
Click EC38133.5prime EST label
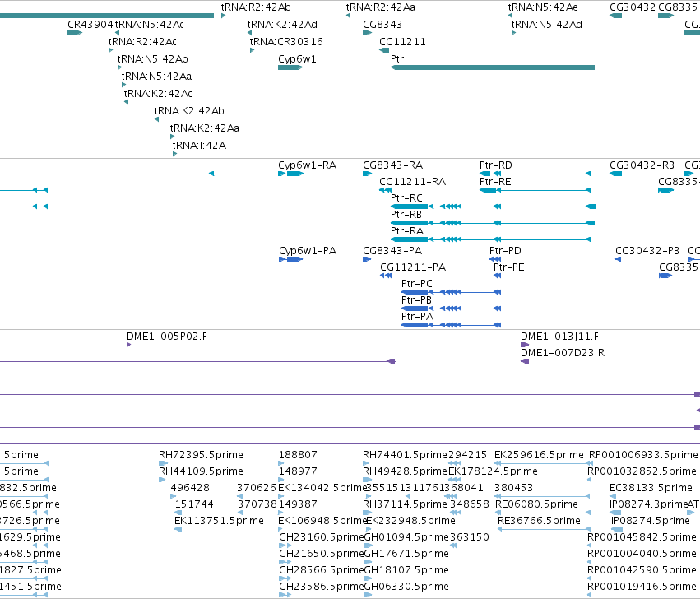click(651, 488)
